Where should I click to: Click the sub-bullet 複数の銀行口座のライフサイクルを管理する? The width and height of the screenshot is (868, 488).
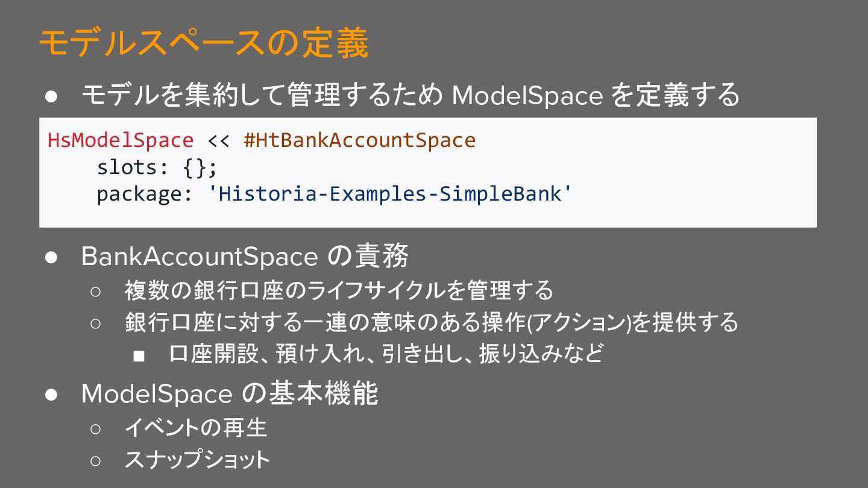click(339, 290)
